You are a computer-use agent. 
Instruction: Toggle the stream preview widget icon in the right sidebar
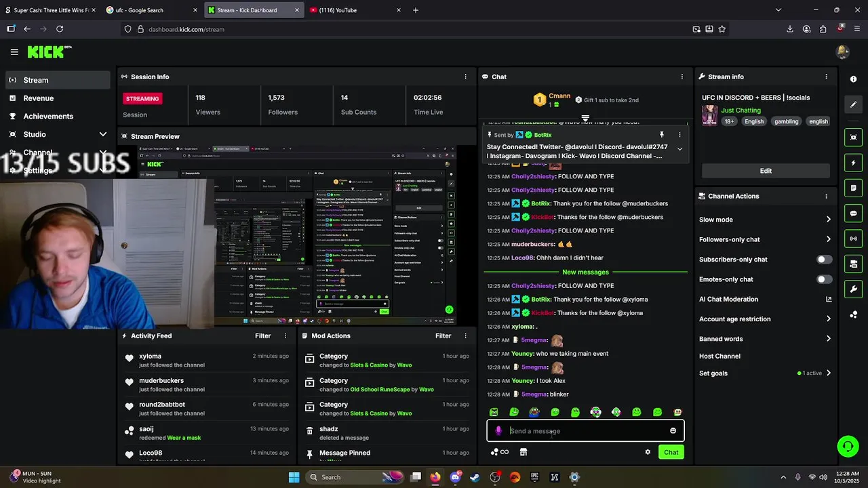853,138
